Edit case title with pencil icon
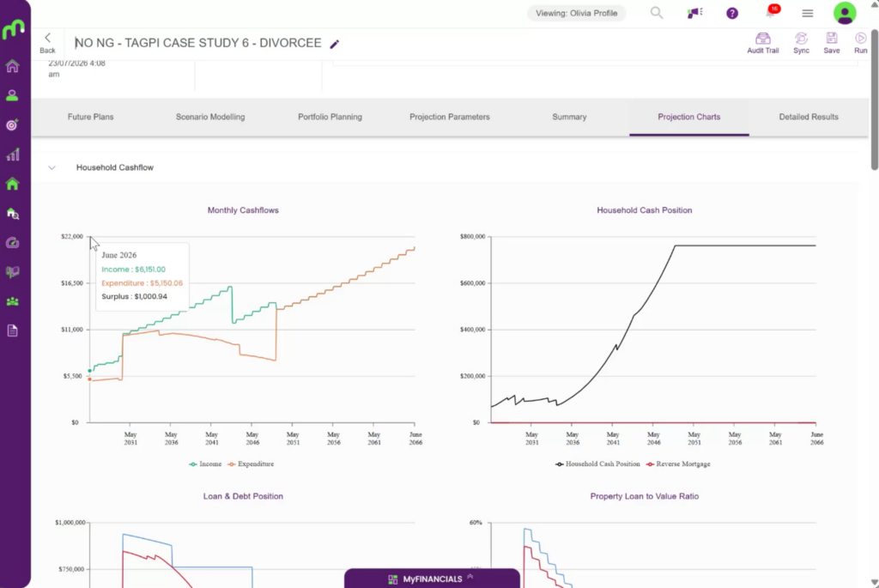879x588 pixels. coord(334,44)
